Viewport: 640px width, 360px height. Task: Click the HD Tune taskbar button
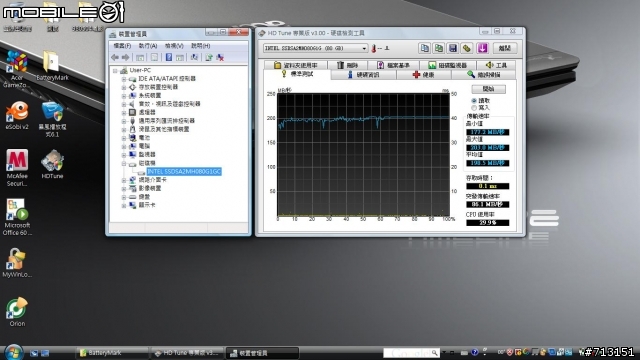187,353
